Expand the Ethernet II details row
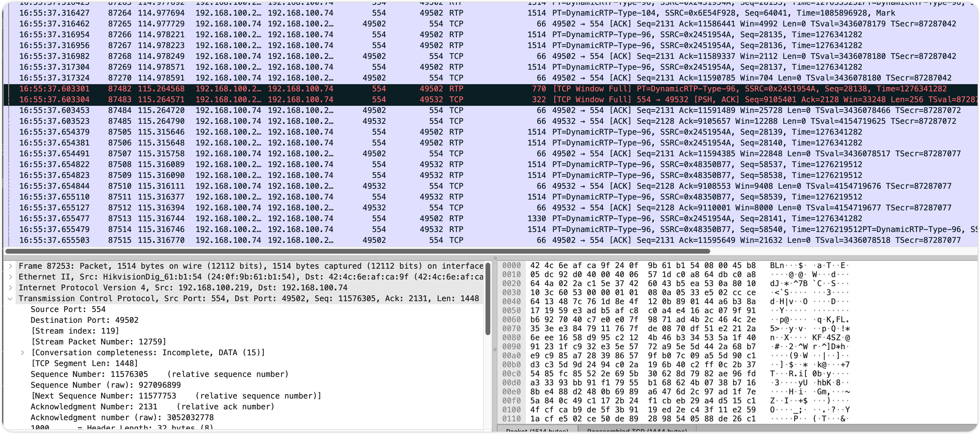 coord(10,277)
